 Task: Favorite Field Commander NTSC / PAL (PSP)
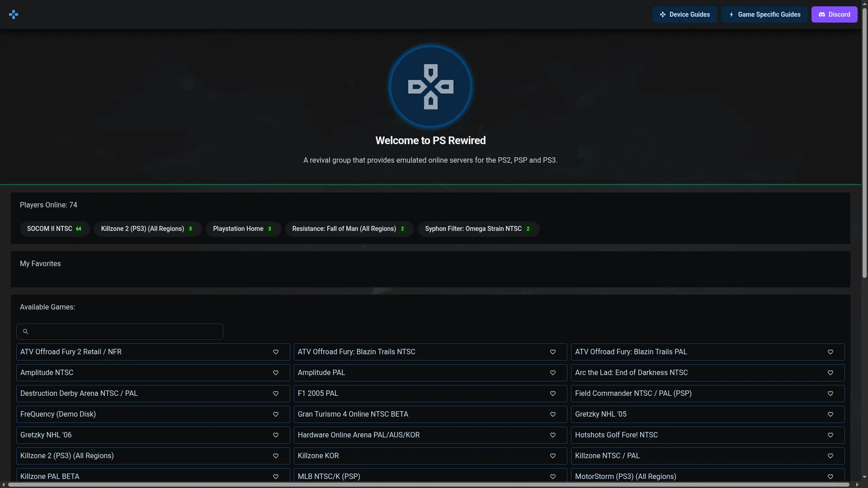pos(830,394)
